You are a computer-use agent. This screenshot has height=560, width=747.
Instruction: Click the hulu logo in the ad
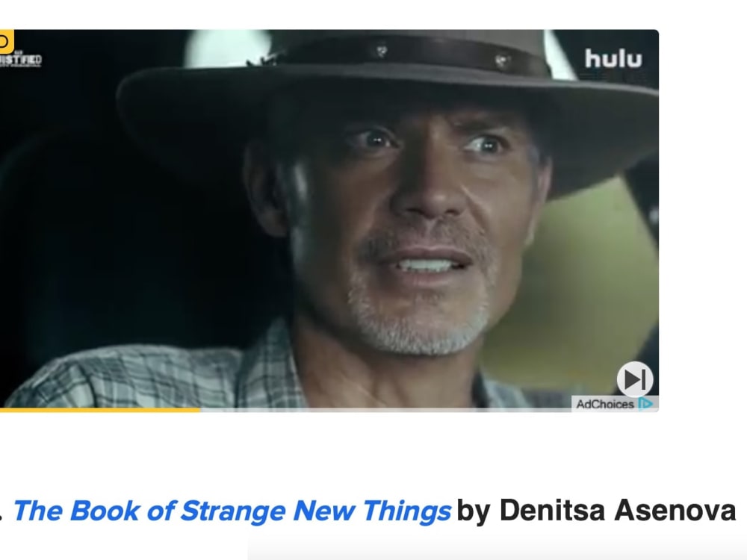click(x=613, y=58)
